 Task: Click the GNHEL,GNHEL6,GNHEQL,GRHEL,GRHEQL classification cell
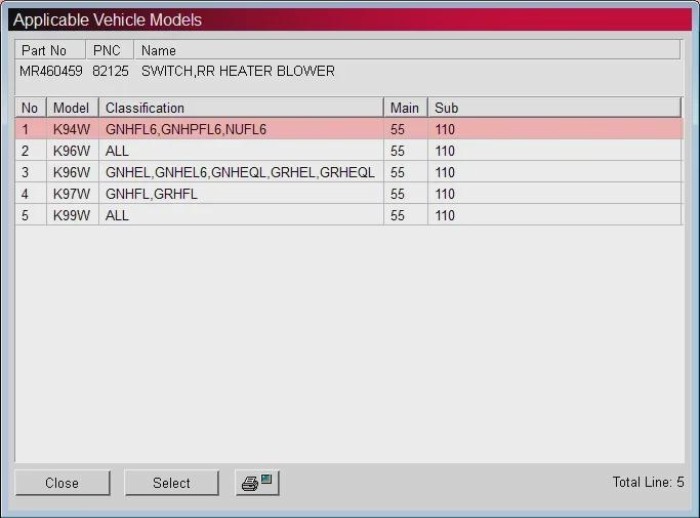click(240, 172)
